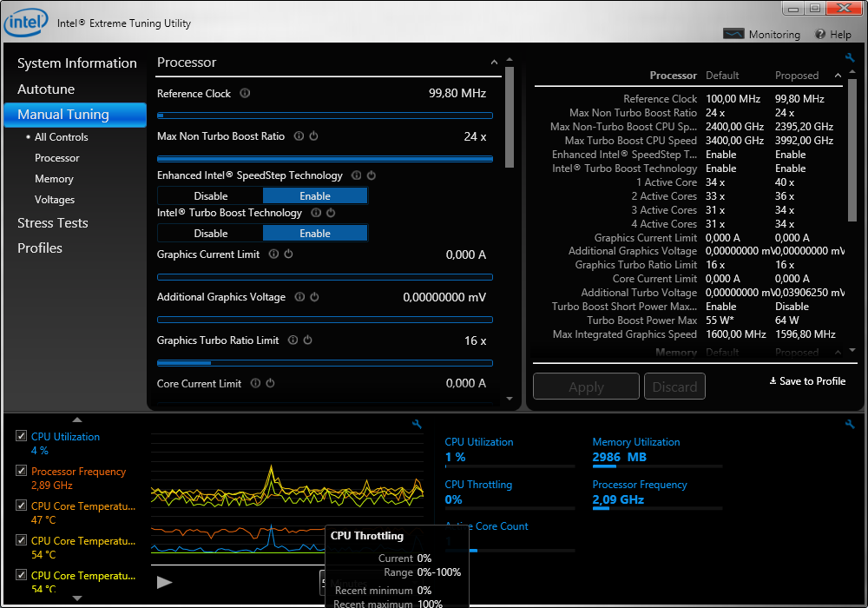Open Autotune section
The width and height of the screenshot is (868, 608).
[46, 89]
